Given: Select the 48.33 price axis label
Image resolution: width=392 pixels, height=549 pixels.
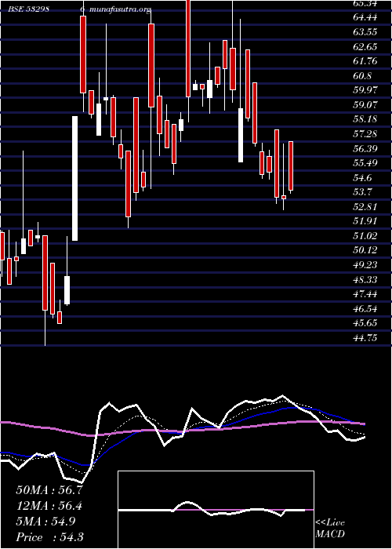Looking at the screenshot, I should (x=365, y=279).
